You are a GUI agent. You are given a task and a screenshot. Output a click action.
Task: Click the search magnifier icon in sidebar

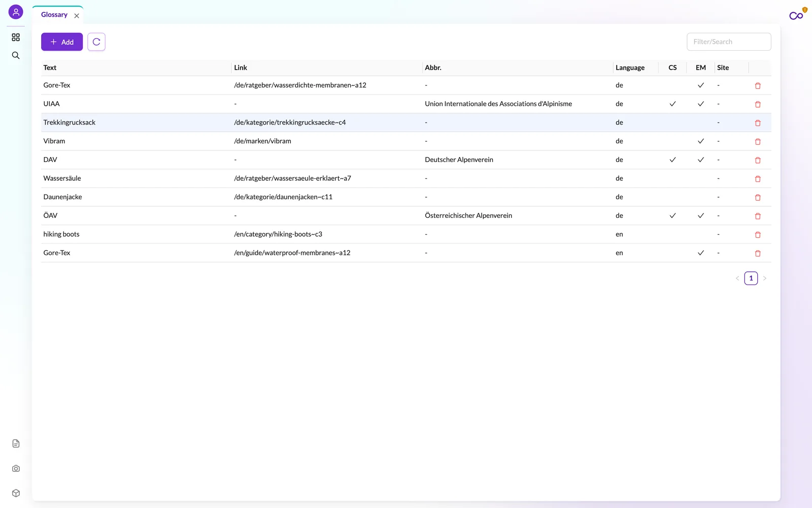(16, 55)
